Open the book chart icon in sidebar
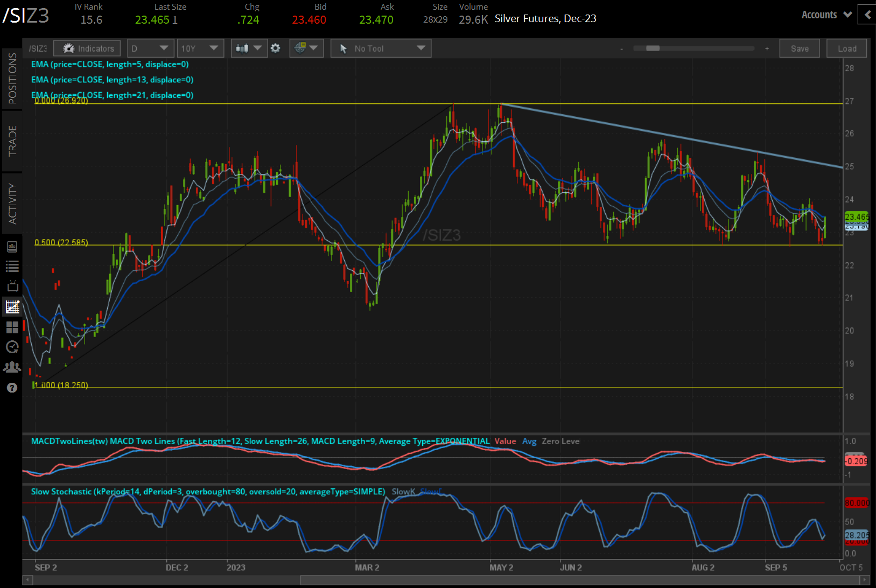The height and width of the screenshot is (588, 876). point(12,247)
